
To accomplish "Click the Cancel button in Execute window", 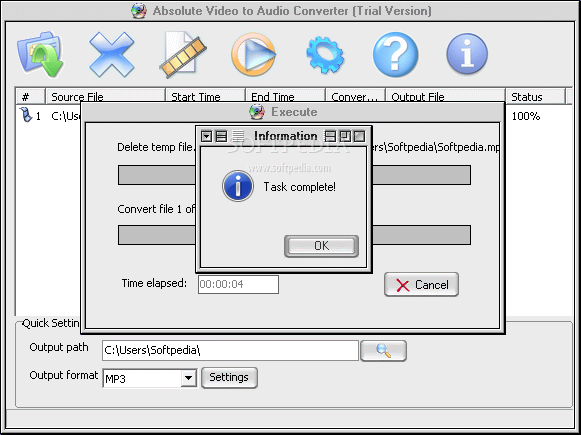I will point(421,285).
